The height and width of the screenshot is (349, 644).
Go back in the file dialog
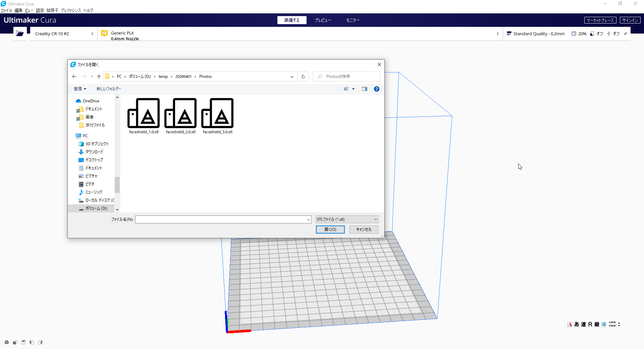click(x=74, y=77)
